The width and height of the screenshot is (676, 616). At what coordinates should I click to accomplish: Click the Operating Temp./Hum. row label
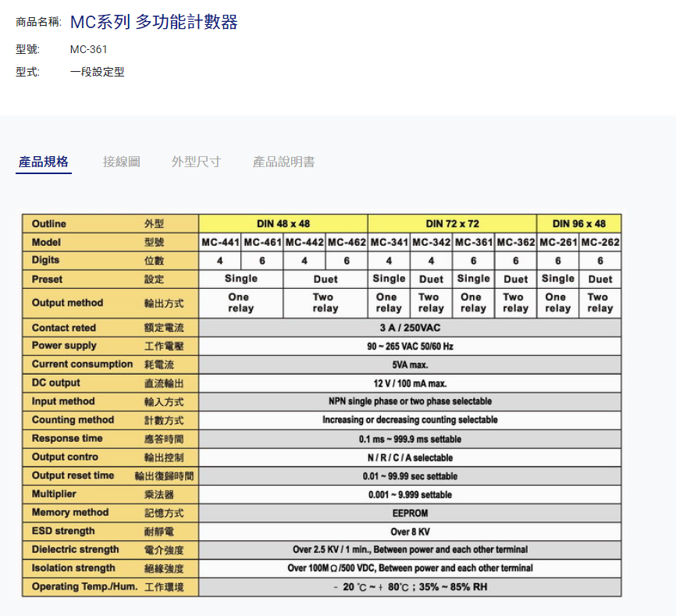pyautogui.click(x=84, y=587)
